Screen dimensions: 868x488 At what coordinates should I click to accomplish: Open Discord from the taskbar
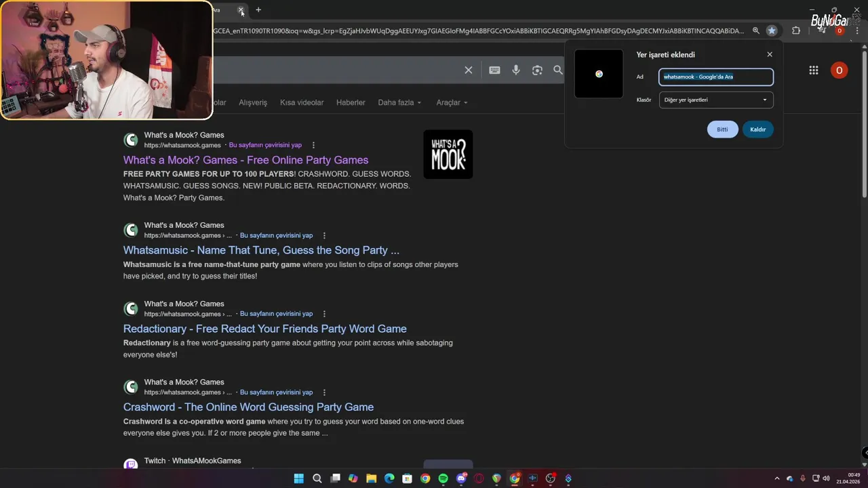[462, 479]
